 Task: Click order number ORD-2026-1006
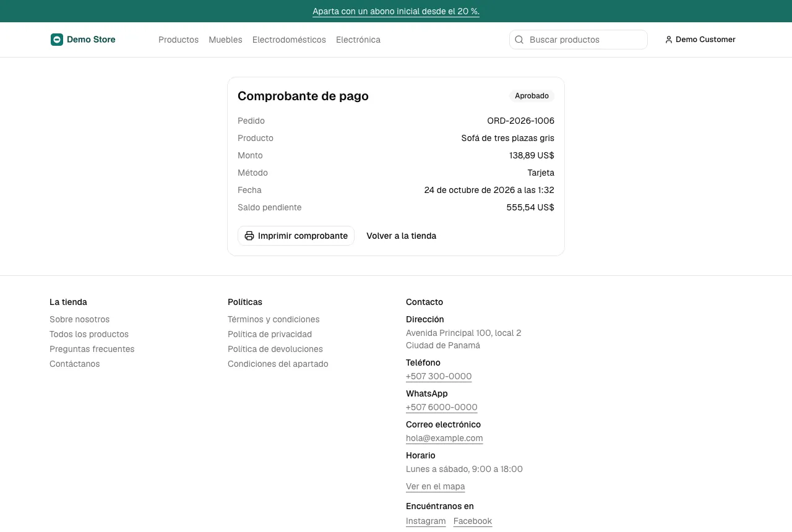point(520,121)
